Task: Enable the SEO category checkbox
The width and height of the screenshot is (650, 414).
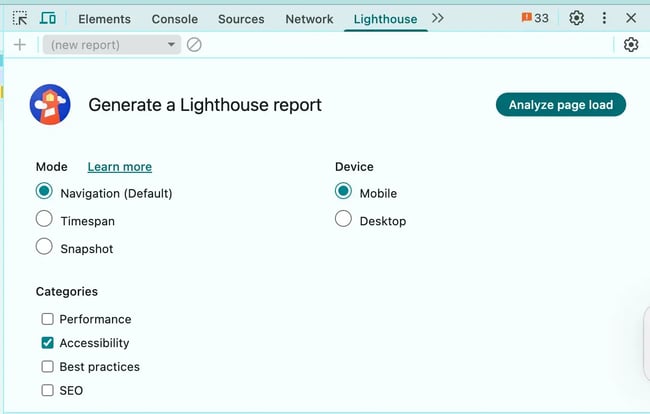Action: pos(47,390)
